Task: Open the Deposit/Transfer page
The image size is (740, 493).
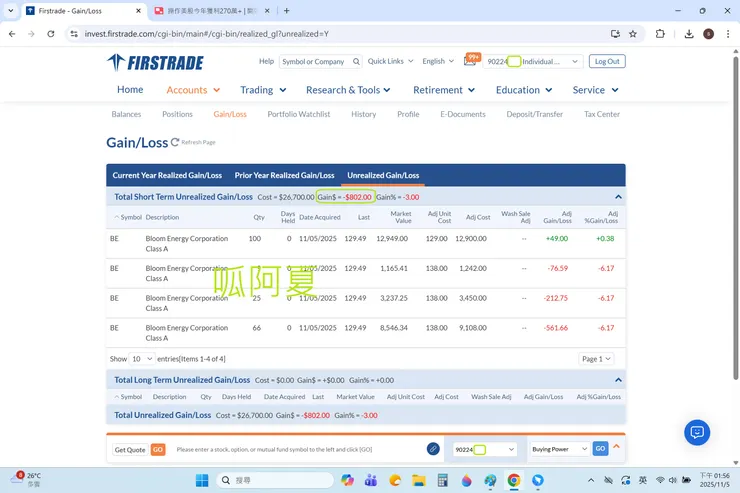Action: coord(534,114)
